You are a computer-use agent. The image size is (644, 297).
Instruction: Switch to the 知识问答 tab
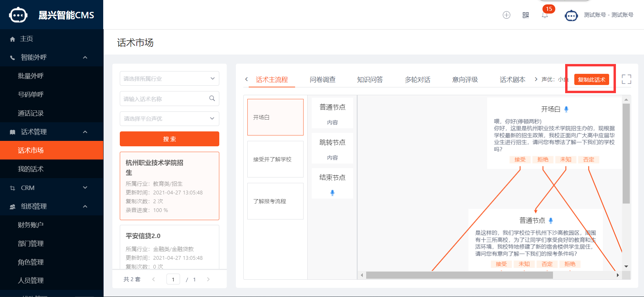point(370,80)
